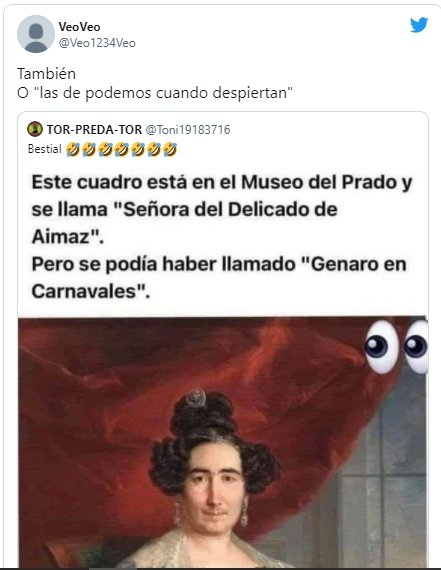Open TOR-PREDA-TOR display name in quoted tweet
The width and height of the screenshot is (441, 570).
(95, 129)
